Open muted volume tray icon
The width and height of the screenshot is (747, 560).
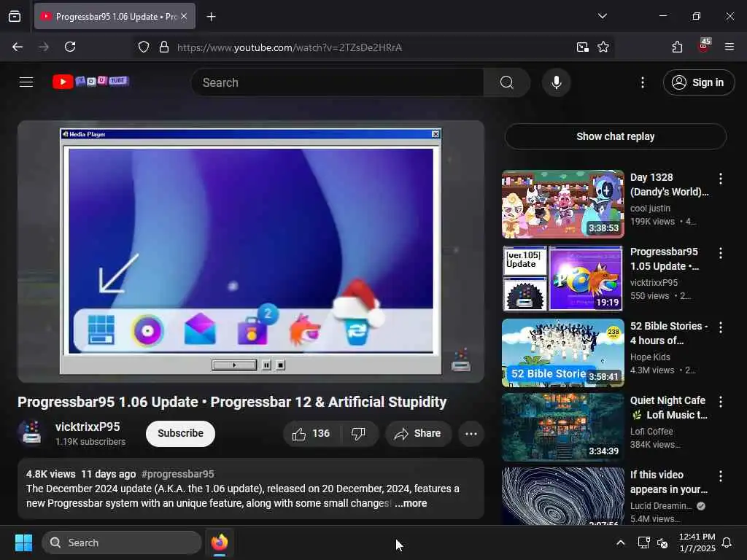662,542
